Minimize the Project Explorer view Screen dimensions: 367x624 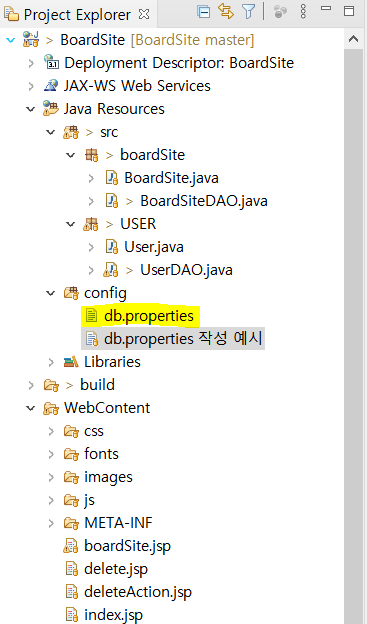tap(326, 8)
